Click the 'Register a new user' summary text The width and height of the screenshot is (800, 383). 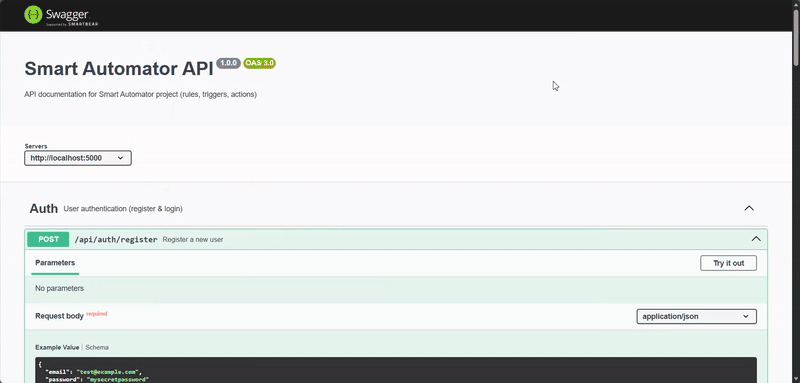(193, 240)
